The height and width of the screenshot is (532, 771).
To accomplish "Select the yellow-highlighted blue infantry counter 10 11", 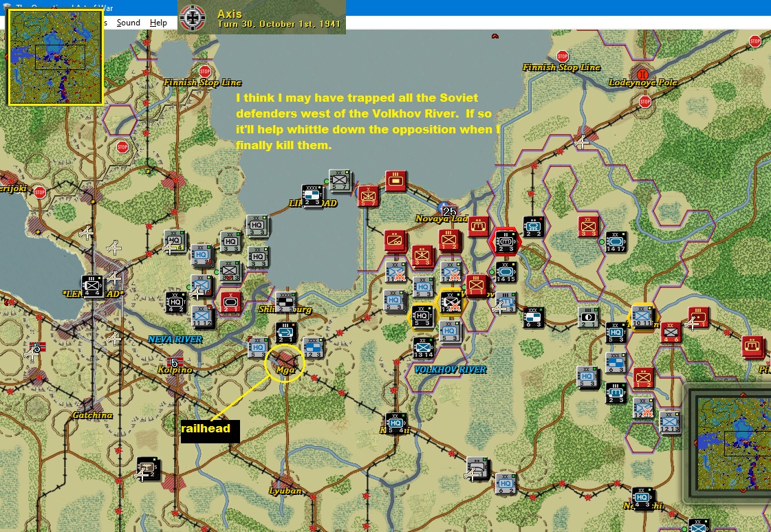I will [x=642, y=316].
